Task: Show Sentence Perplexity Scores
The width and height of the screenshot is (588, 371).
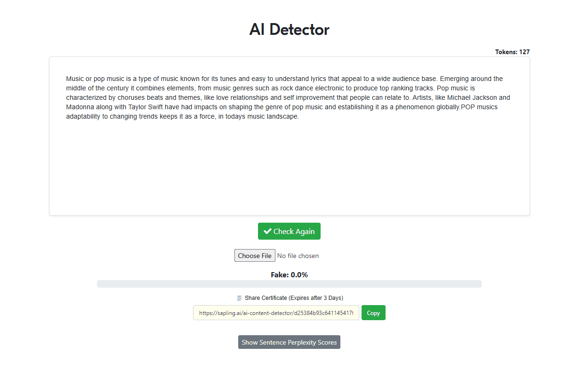Action: 289,342
